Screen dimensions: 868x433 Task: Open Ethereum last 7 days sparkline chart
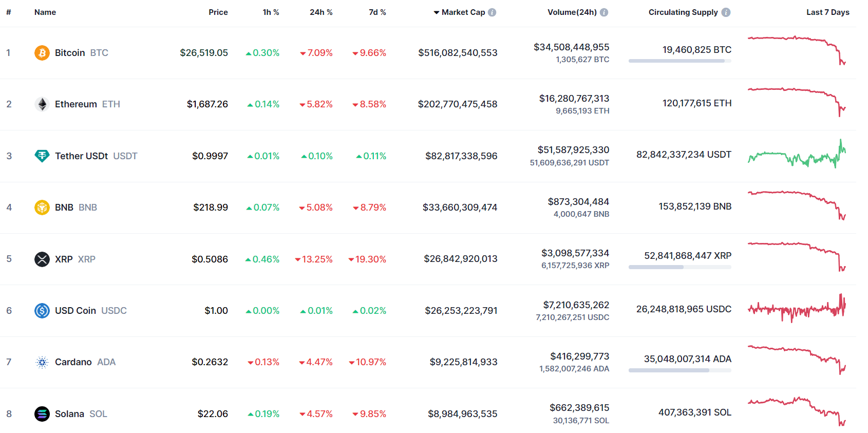click(x=797, y=102)
